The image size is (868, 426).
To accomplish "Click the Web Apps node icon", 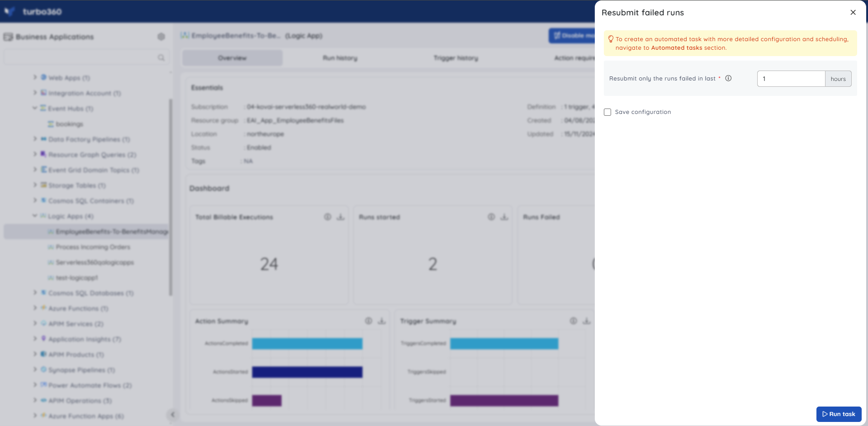I will (x=44, y=77).
